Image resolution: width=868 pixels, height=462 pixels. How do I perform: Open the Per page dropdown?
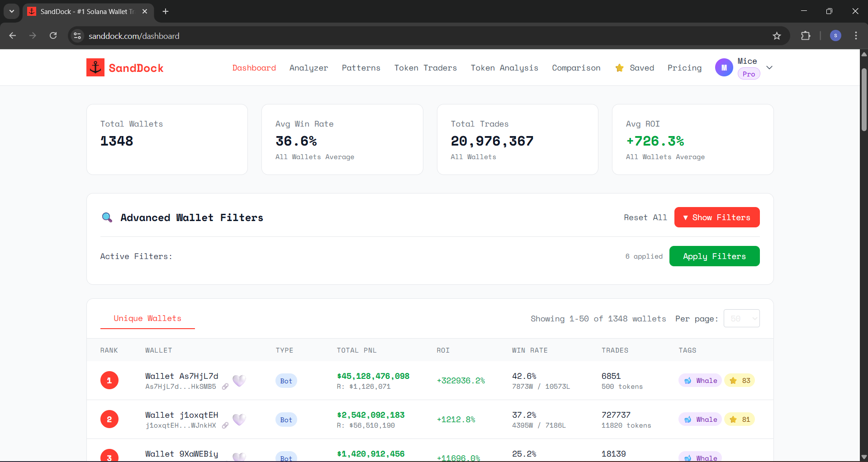tap(742, 318)
